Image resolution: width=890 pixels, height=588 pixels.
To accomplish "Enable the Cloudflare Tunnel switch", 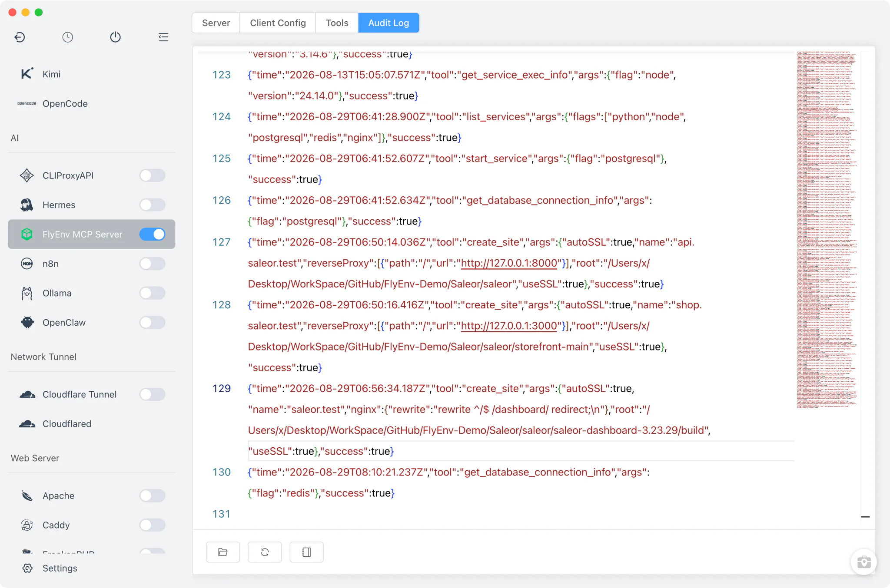I will 152,394.
